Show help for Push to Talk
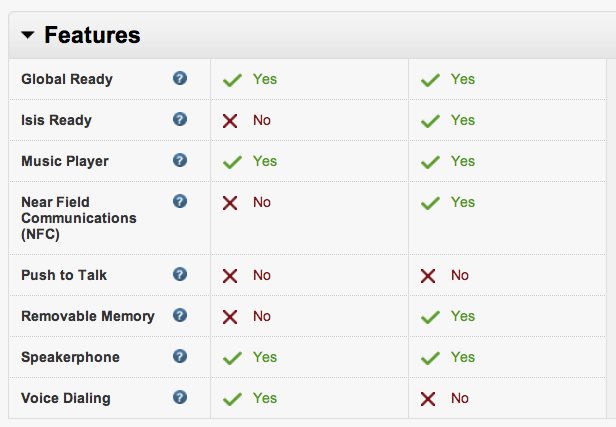Viewport: 616px width, 427px height. (180, 274)
